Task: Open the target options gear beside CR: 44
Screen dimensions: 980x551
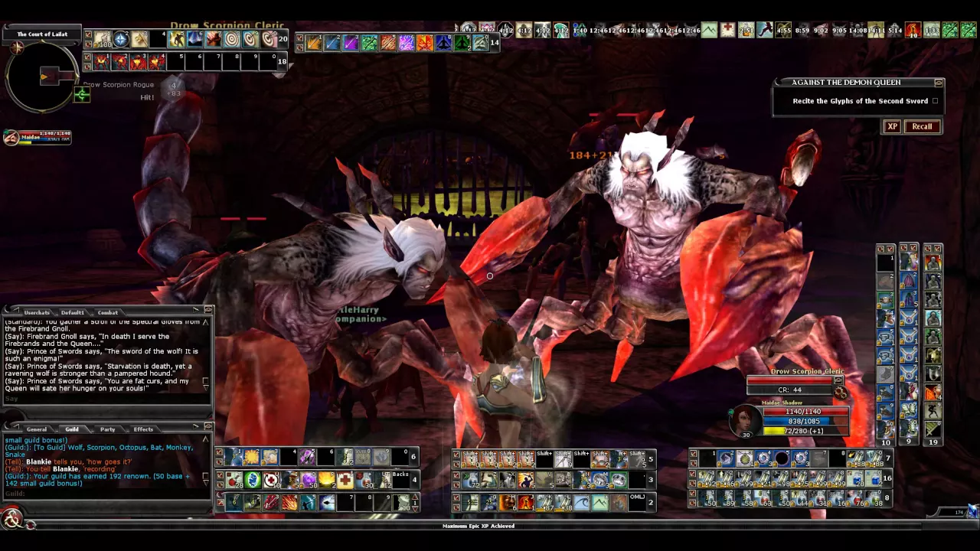Action: pyautogui.click(x=841, y=393)
